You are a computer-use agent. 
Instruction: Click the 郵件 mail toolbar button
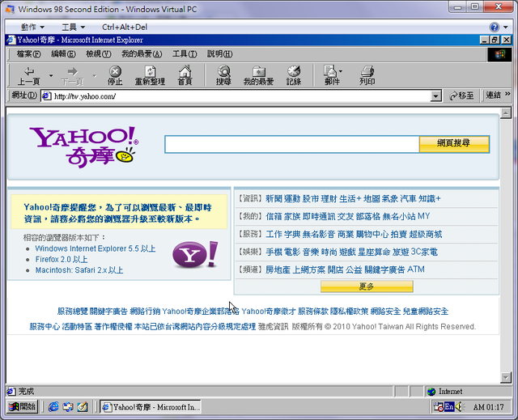(x=331, y=76)
